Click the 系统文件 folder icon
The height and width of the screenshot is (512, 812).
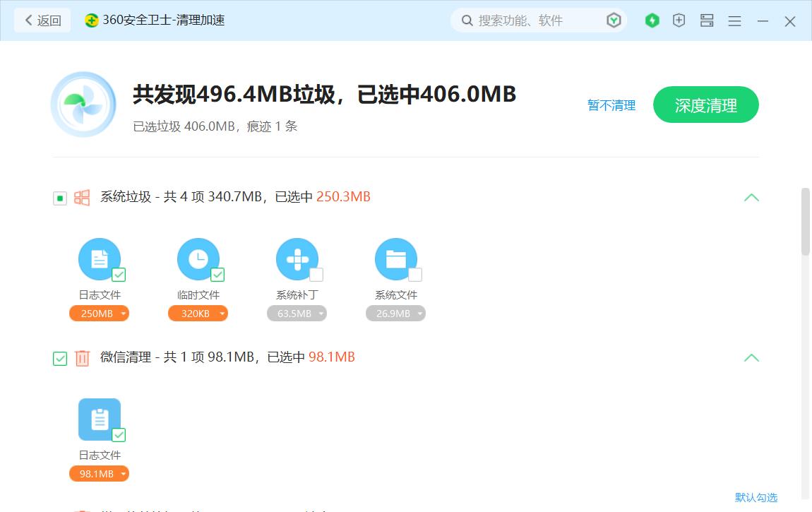coord(396,258)
